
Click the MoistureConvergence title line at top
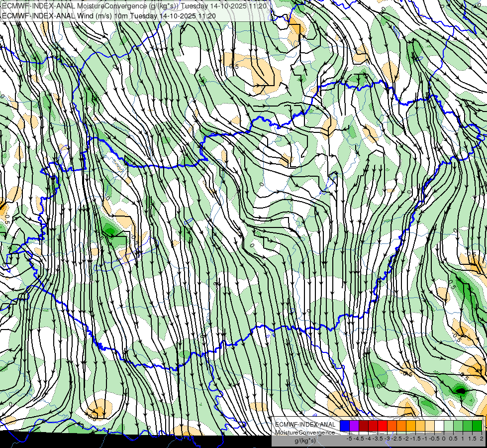[134, 6]
